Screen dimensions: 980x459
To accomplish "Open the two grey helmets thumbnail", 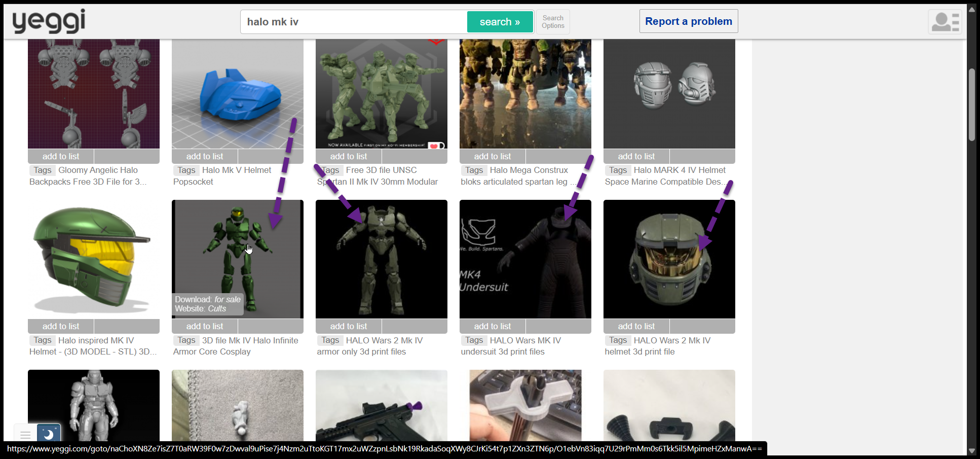I will tap(669, 94).
